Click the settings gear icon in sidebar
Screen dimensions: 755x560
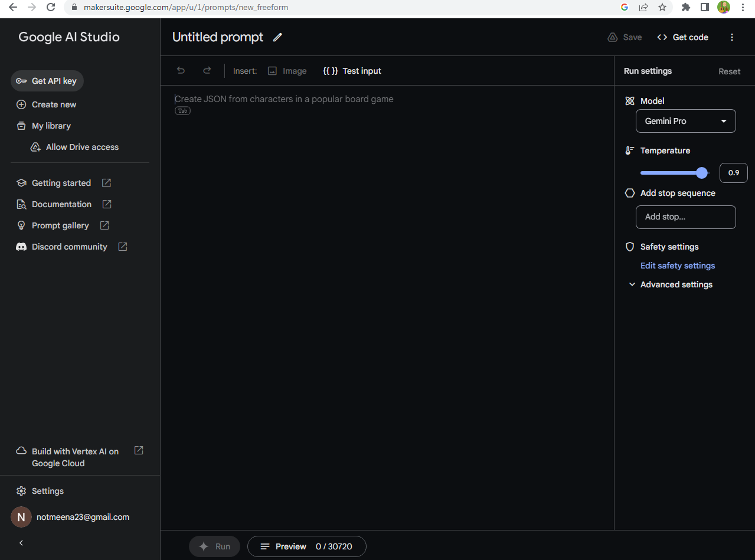coord(21,491)
